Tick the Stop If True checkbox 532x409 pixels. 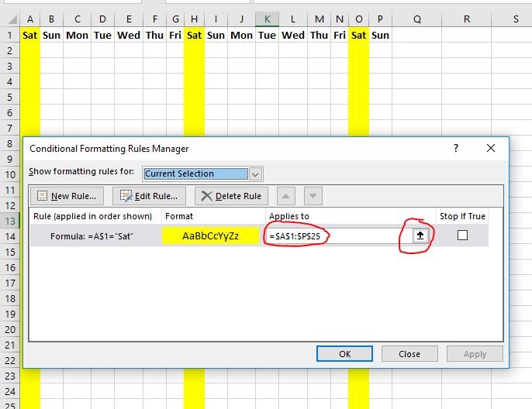pos(462,235)
